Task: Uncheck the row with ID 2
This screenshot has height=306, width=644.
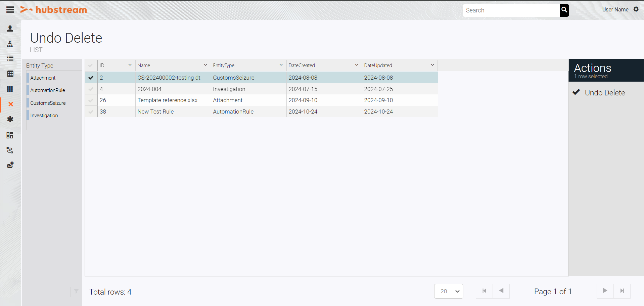Action: 91,78
